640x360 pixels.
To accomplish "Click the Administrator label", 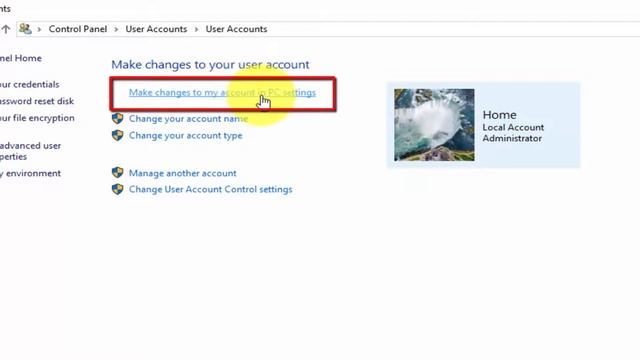I will point(512,138).
